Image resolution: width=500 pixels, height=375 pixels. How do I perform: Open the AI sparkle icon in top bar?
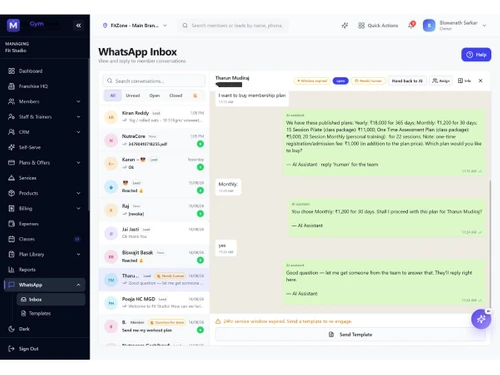click(345, 25)
